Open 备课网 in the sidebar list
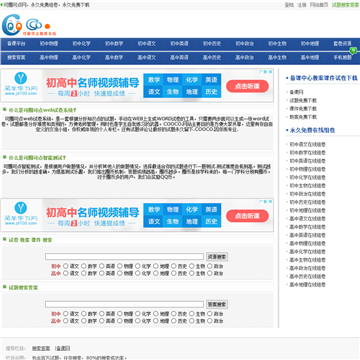 point(296,92)
